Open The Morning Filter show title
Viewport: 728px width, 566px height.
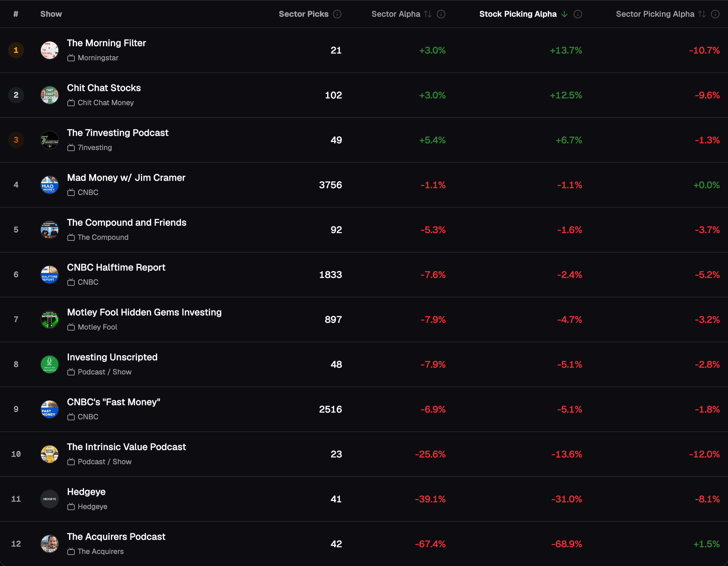coord(107,43)
